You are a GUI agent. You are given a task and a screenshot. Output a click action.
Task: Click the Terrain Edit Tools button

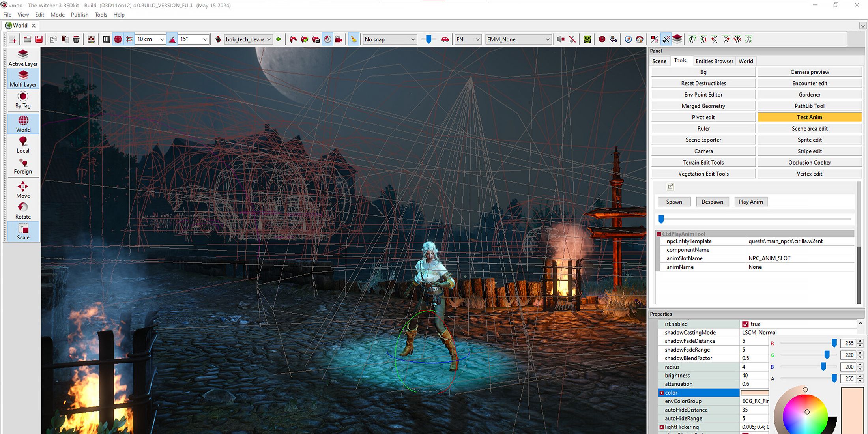coord(703,163)
